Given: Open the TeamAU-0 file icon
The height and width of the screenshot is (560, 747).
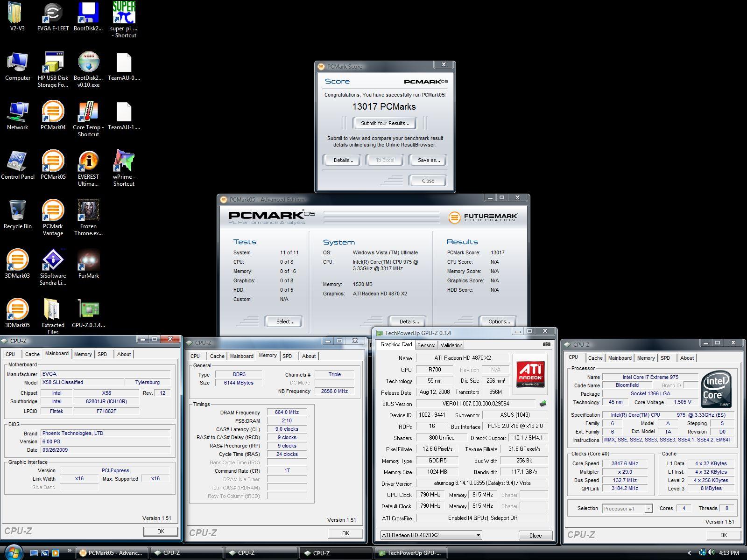Looking at the screenshot, I should pos(124,63).
